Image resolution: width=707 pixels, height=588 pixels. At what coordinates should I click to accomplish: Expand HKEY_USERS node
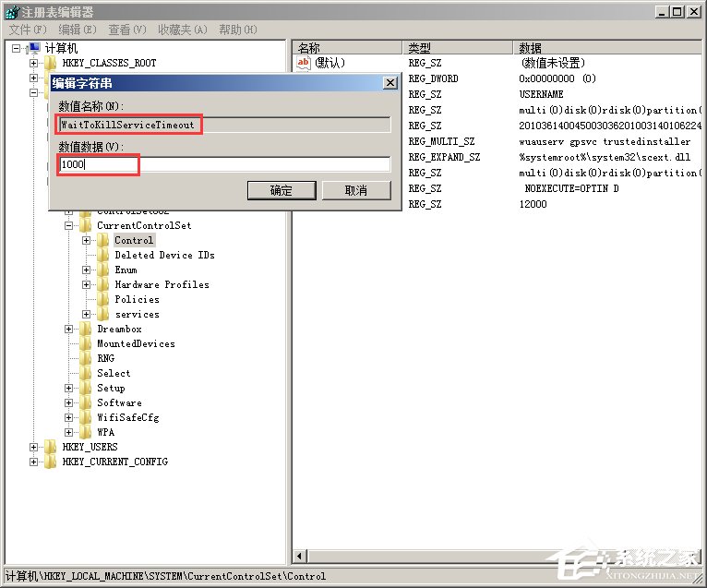tap(34, 448)
